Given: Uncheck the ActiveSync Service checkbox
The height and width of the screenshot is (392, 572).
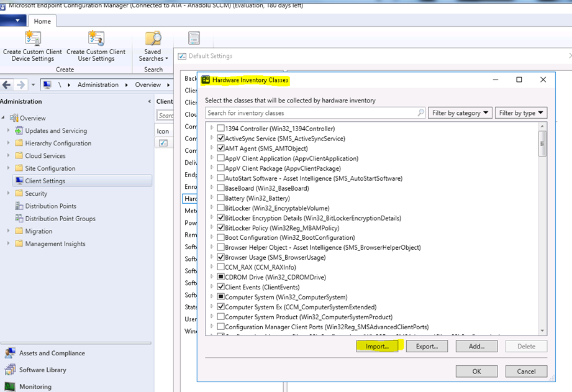Looking at the screenshot, I should [220, 138].
